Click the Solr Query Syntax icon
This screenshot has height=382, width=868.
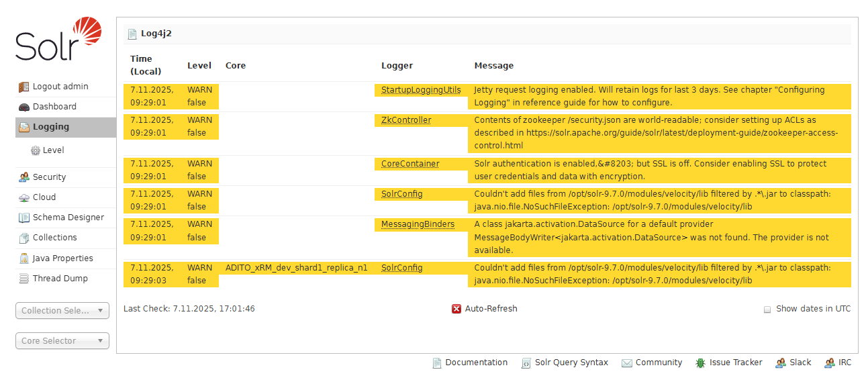(x=526, y=363)
